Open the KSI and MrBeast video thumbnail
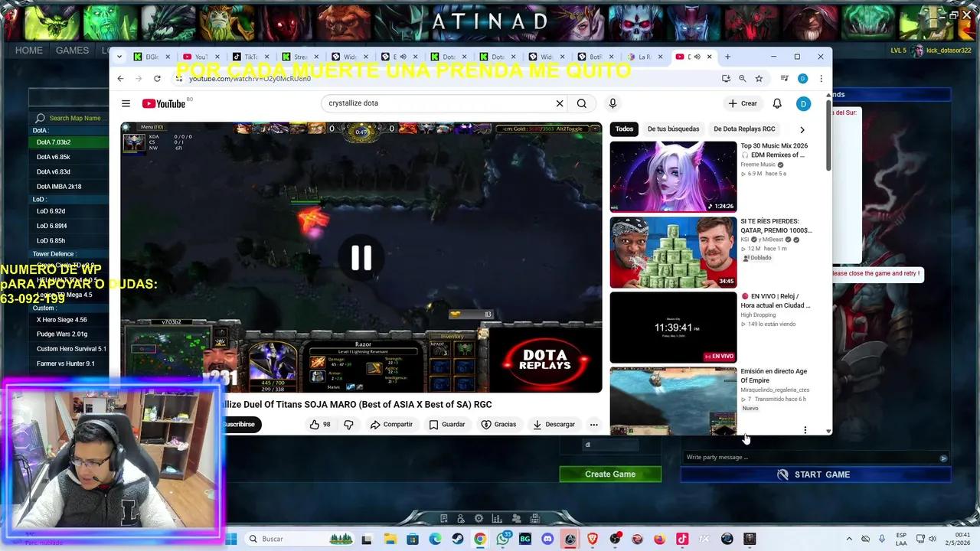Viewport: 980px width, 551px height. pyautogui.click(x=673, y=252)
